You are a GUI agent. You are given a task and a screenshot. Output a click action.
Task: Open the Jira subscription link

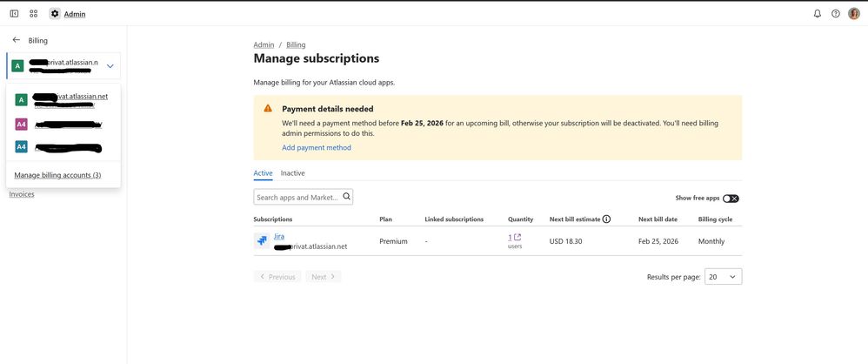(x=279, y=237)
